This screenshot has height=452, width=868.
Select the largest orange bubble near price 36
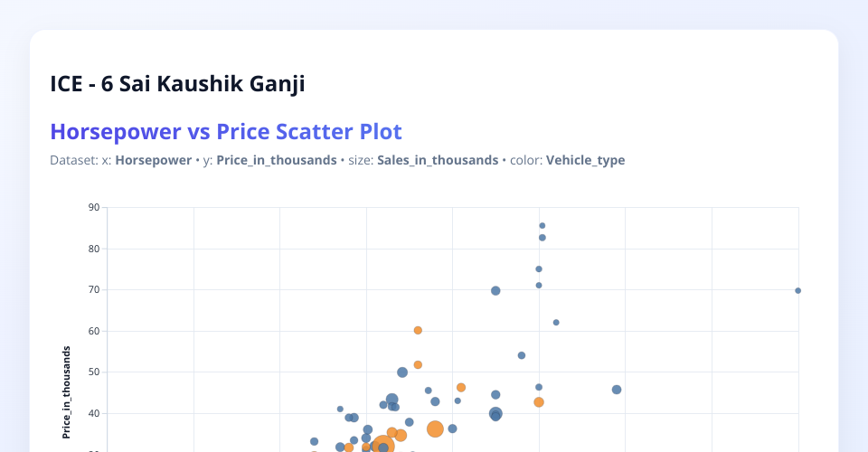[x=435, y=429]
